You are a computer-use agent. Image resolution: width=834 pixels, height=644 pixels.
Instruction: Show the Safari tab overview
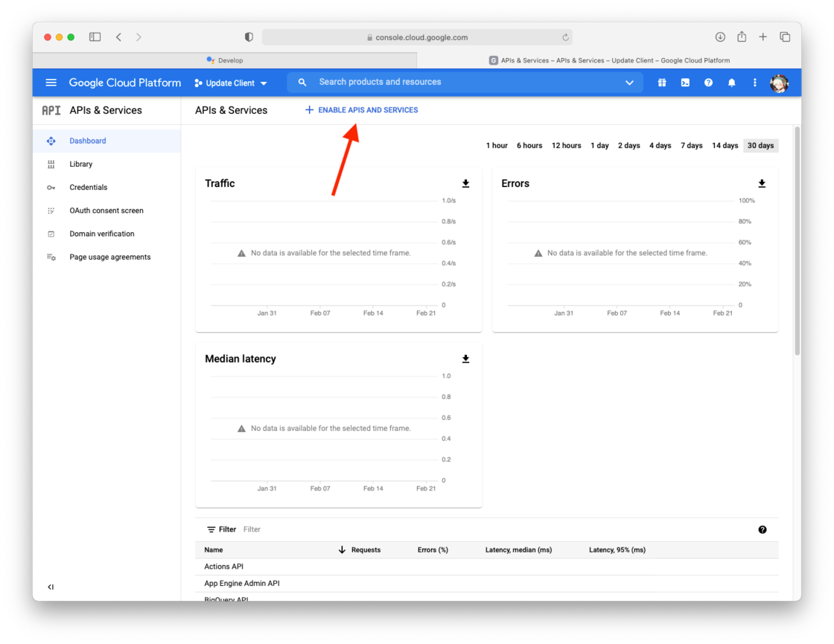(x=785, y=36)
